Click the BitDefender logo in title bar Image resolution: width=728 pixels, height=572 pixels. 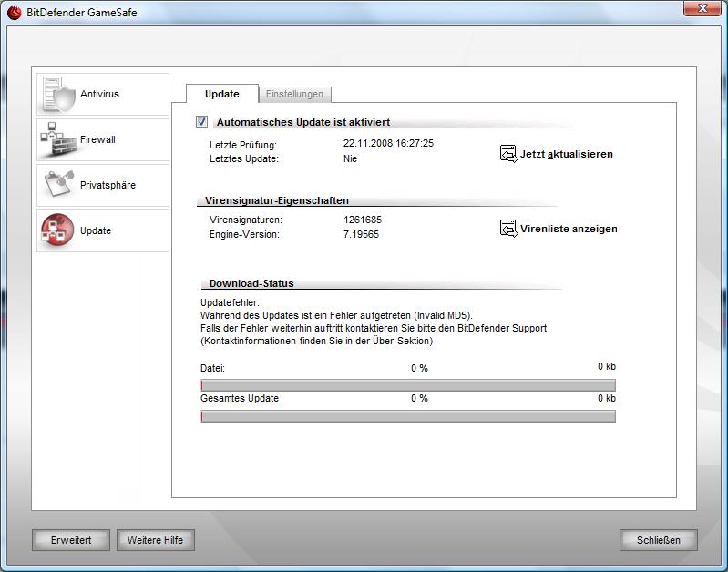coord(14,13)
